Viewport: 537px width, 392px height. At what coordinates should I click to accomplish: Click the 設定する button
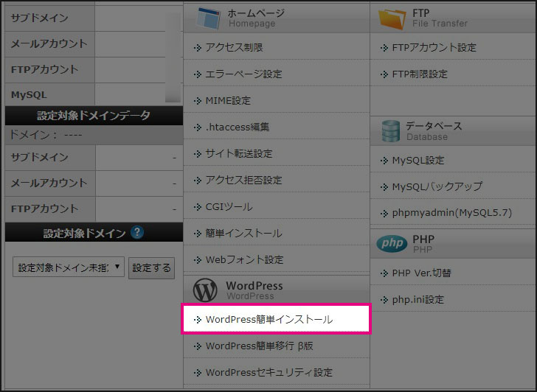151,267
